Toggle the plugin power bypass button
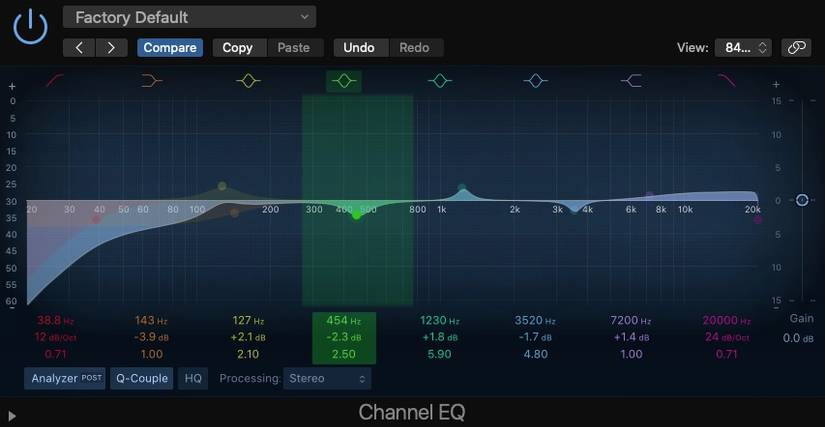Image resolution: width=825 pixels, height=427 pixels. [x=31, y=26]
